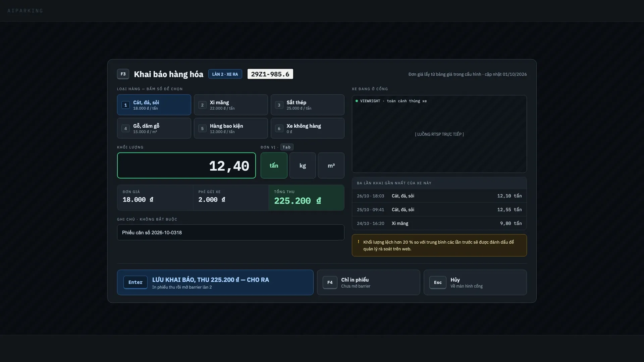Select history row 24/10 · 16:20 Xi măng
Image resolution: width=644 pixels, height=362 pixels.
coord(439,223)
